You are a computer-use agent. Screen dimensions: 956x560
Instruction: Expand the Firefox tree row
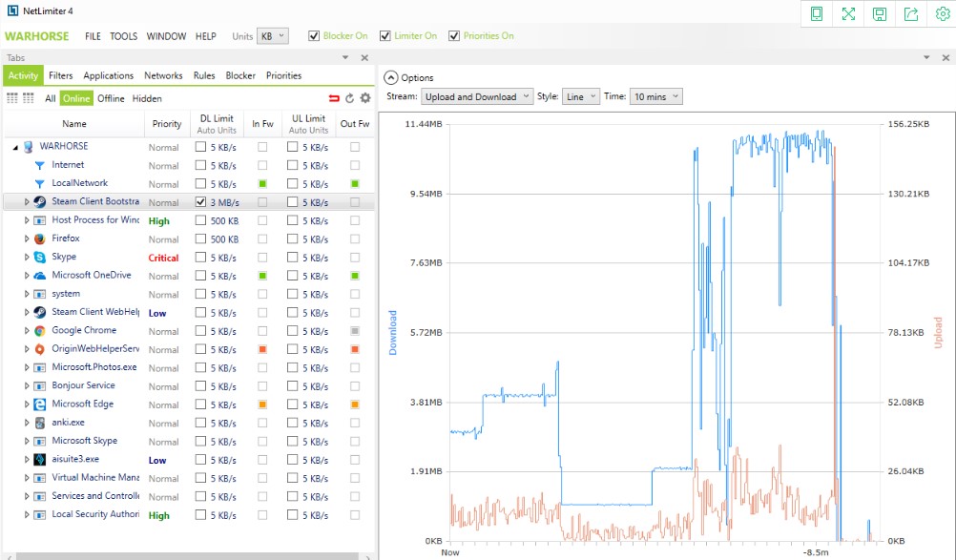tap(27, 239)
